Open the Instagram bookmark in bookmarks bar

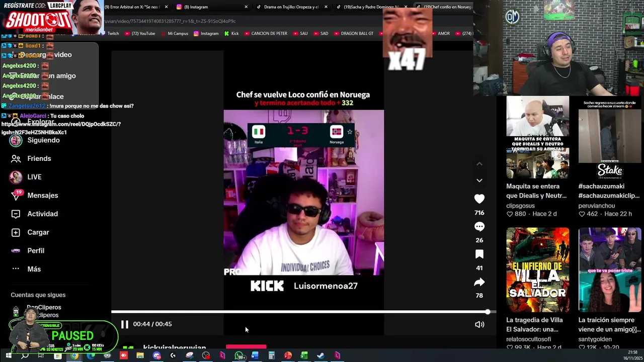pyautogui.click(x=206, y=34)
